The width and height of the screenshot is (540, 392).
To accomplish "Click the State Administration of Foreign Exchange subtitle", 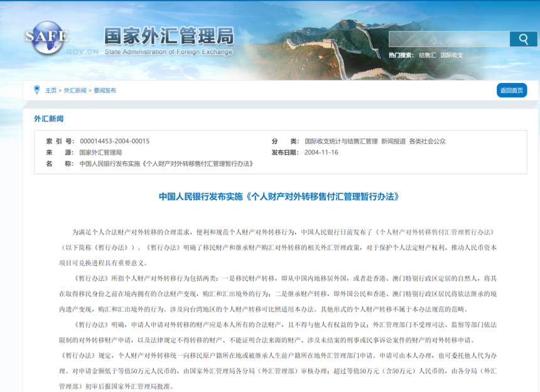I will tap(168, 52).
